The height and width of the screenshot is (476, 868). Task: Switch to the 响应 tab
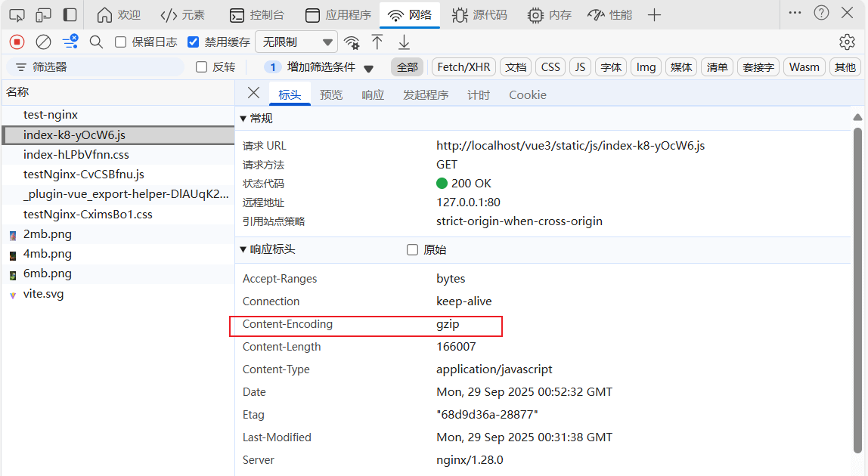pos(373,94)
